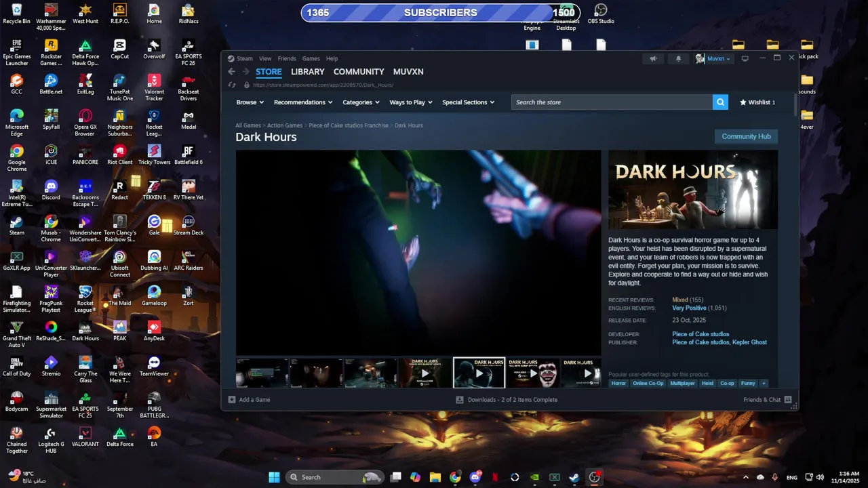
Task: Select the Horror tag
Action: 618,384
